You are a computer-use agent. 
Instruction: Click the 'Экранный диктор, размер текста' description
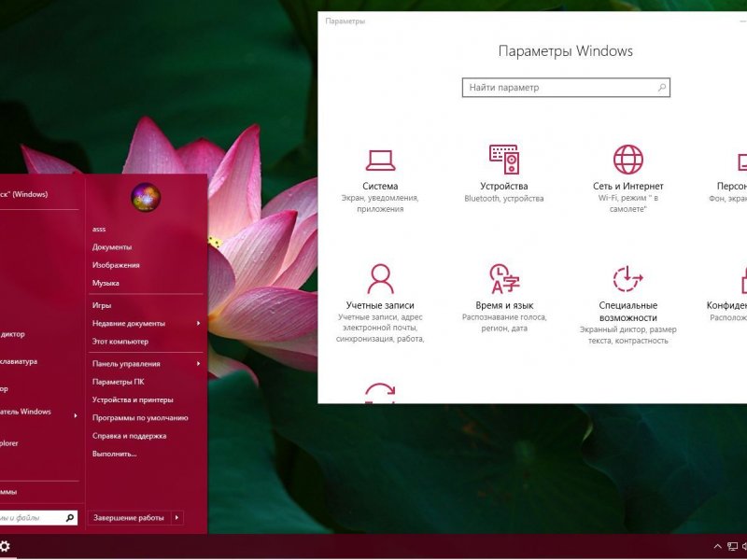point(627,335)
